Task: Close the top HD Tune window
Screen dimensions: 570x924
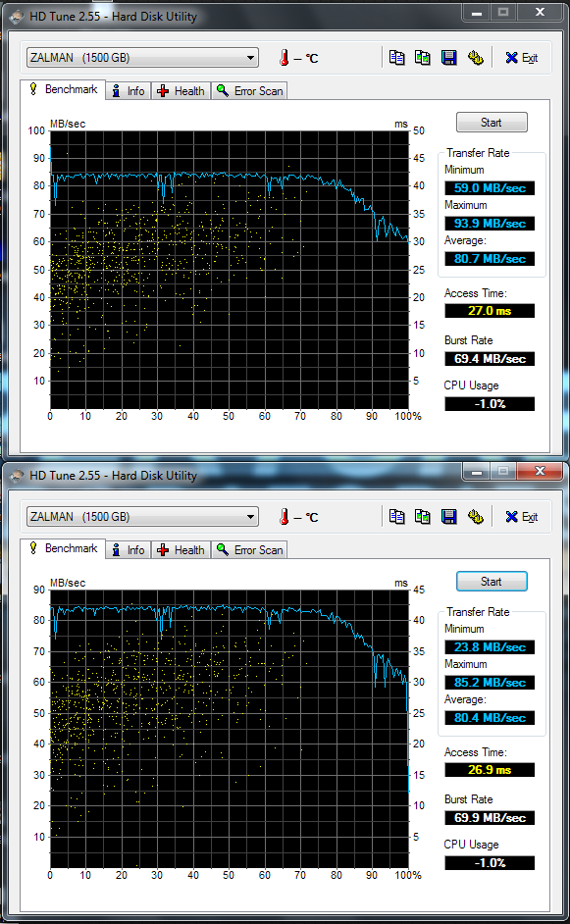Action: [540, 12]
